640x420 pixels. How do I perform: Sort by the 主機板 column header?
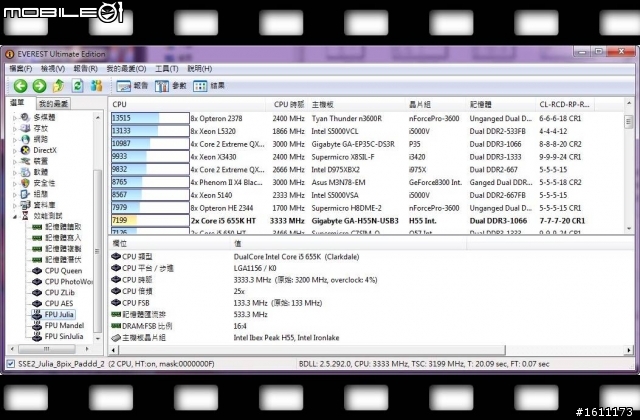(x=357, y=104)
